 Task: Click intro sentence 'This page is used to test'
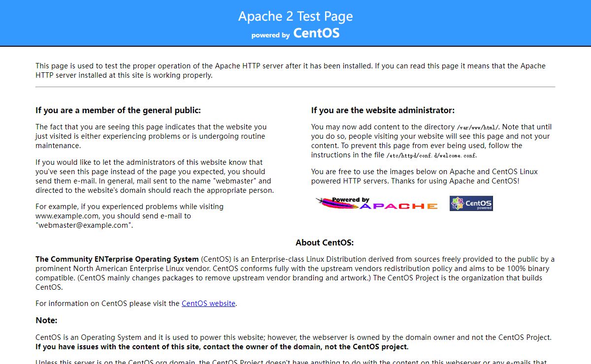[291, 70]
